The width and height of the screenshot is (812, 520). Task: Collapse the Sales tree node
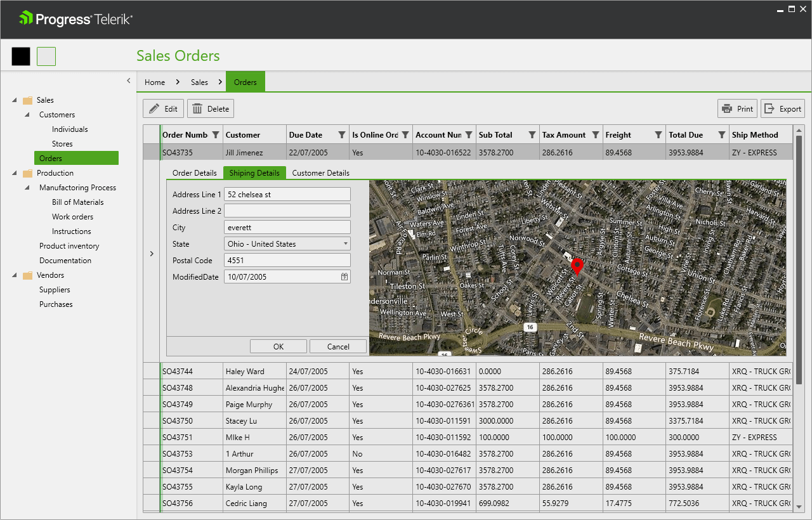(14, 100)
